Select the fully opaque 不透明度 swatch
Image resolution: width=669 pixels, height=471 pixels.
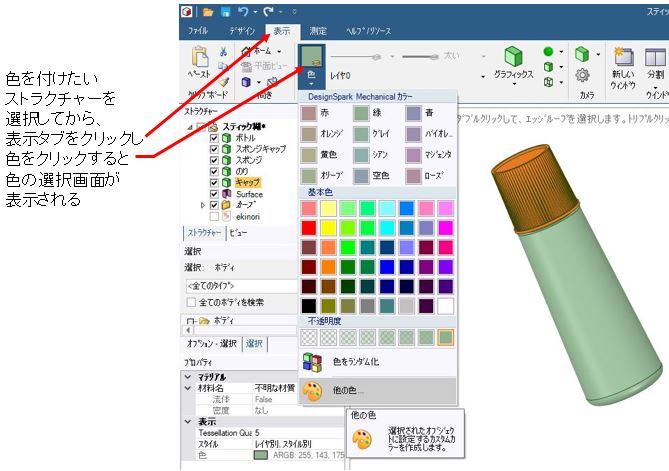point(445,337)
